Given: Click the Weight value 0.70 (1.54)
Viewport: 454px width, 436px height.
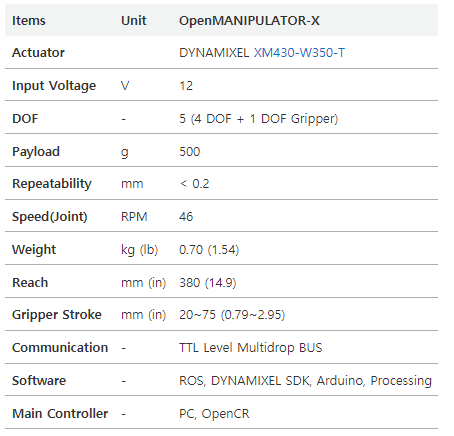Looking at the screenshot, I should pos(209,250).
